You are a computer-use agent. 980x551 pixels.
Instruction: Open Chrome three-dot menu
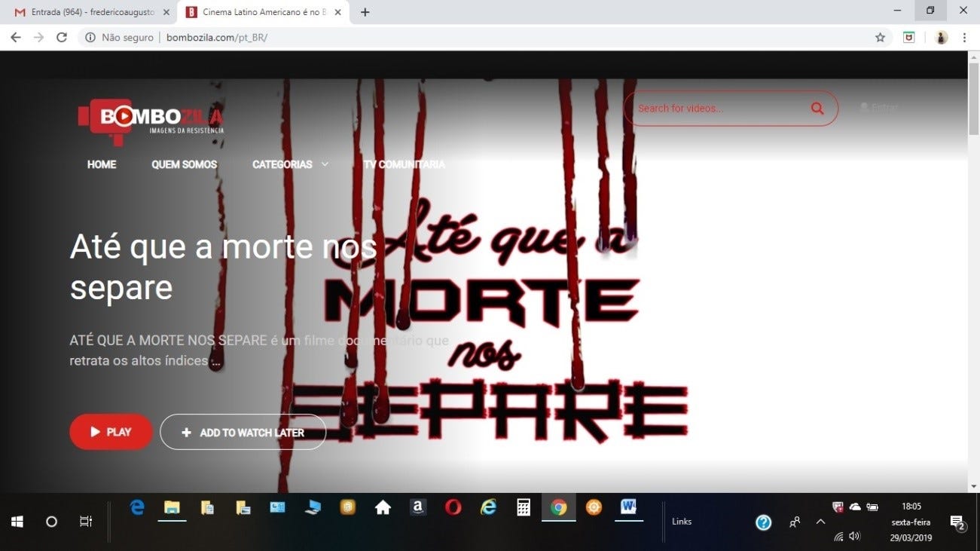(965, 37)
